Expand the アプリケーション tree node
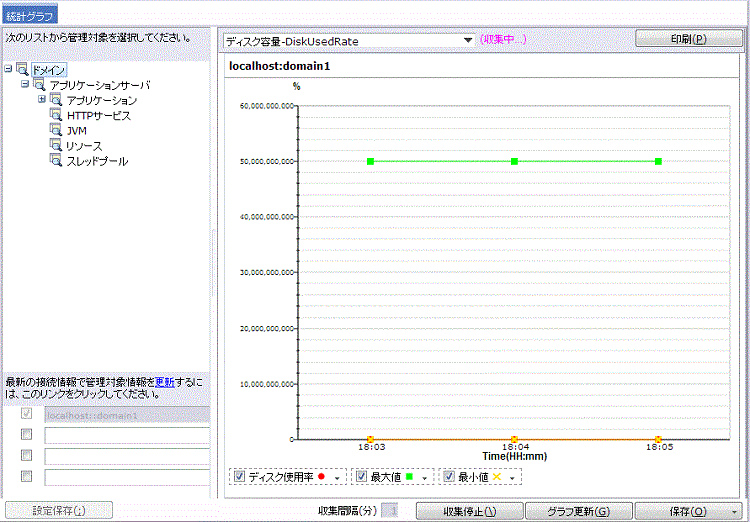750x522 pixels. (x=42, y=100)
